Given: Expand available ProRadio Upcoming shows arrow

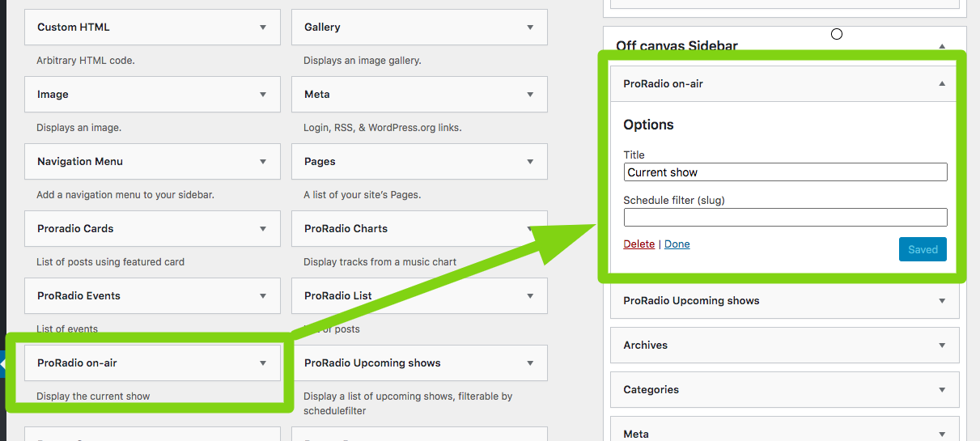Looking at the screenshot, I should click(530, 363).
